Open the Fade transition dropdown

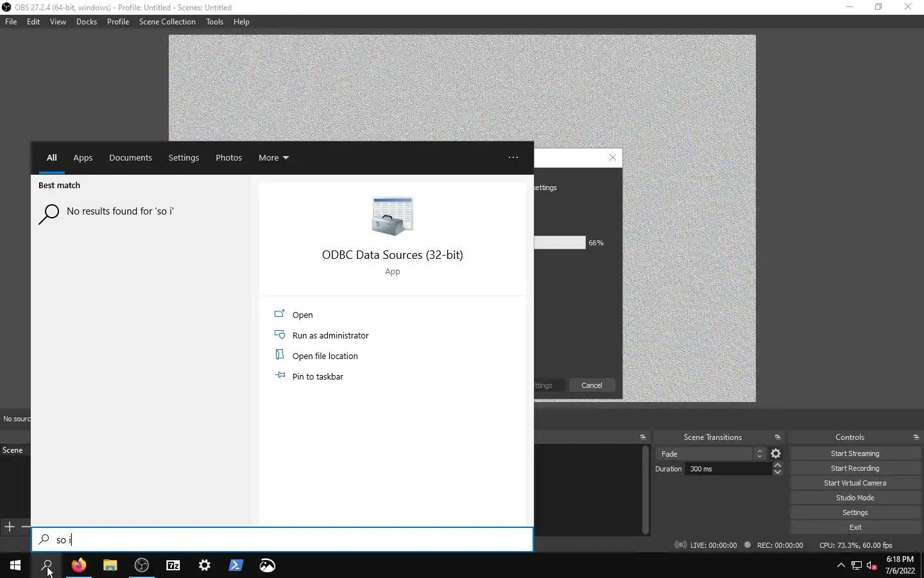[710, 453]
